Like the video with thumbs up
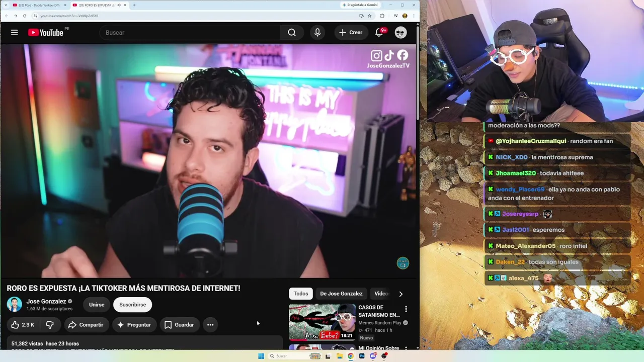The image size is (644, 362). pos(23,325)
